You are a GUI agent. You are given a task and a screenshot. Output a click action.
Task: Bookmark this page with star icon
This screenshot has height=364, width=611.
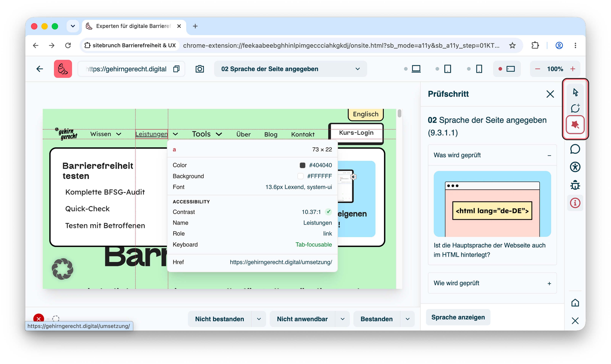(x=512, y=45)
